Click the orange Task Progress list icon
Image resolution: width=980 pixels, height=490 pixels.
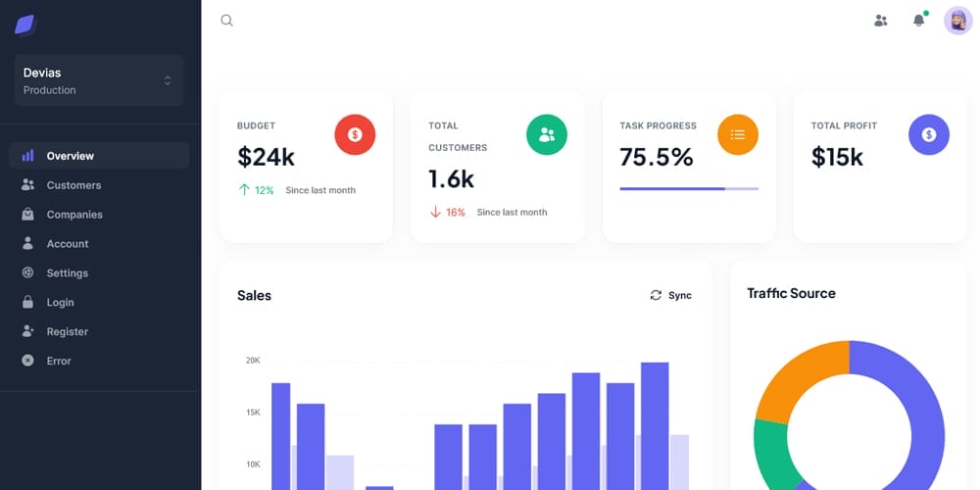[738, 134]
